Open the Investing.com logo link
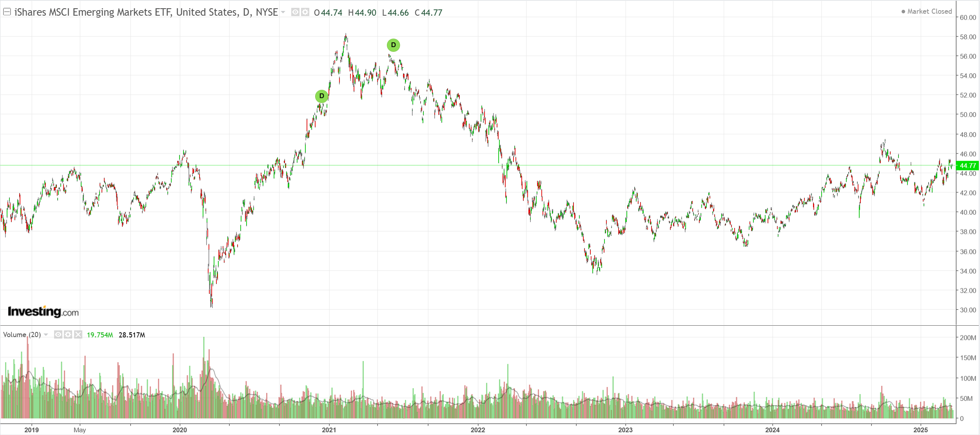980x435 pixels. (43, 312)
